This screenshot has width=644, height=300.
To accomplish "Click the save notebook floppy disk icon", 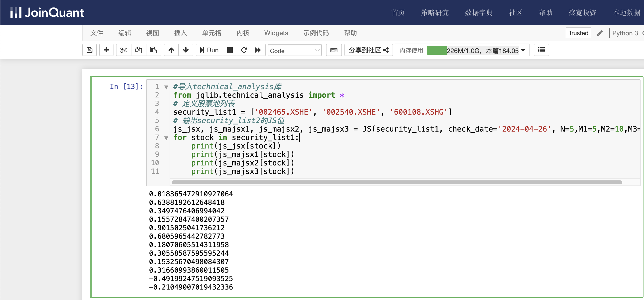I will [x=90, y=50].
